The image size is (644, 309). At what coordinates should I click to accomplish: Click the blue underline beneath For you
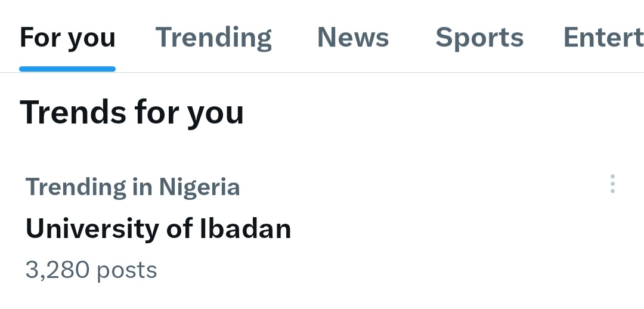(x=67, y=69)
